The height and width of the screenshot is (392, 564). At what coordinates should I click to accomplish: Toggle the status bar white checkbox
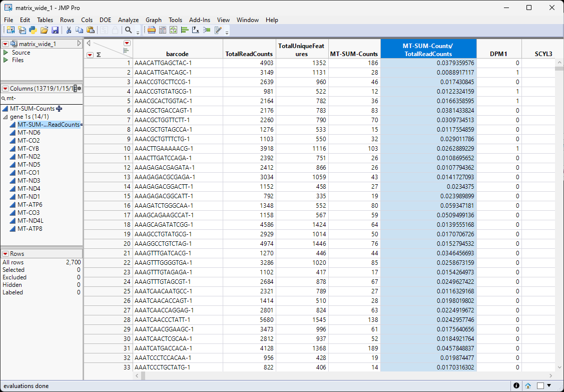click(540, 386)
